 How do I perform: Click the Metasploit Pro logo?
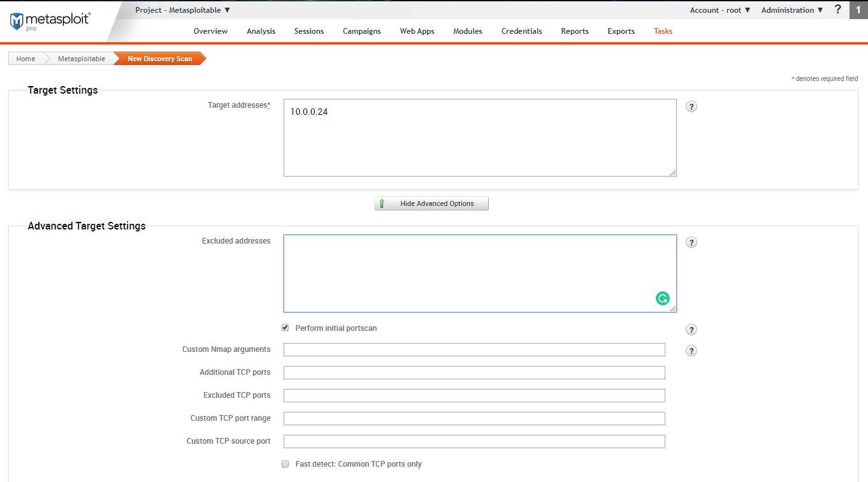click(50, 21)
